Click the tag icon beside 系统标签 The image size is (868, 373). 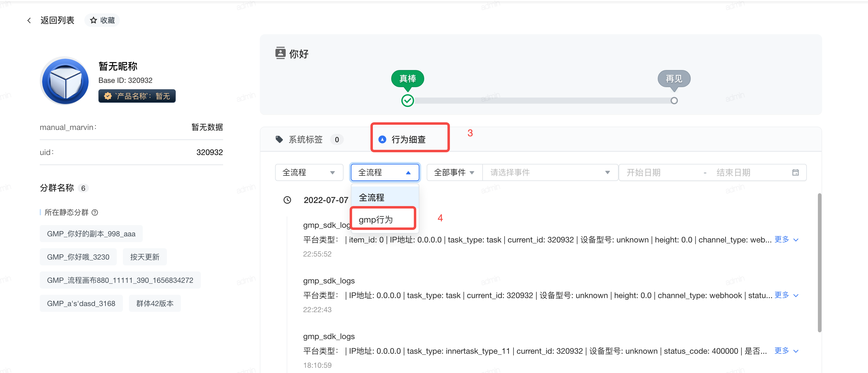(x=279, y=139)
